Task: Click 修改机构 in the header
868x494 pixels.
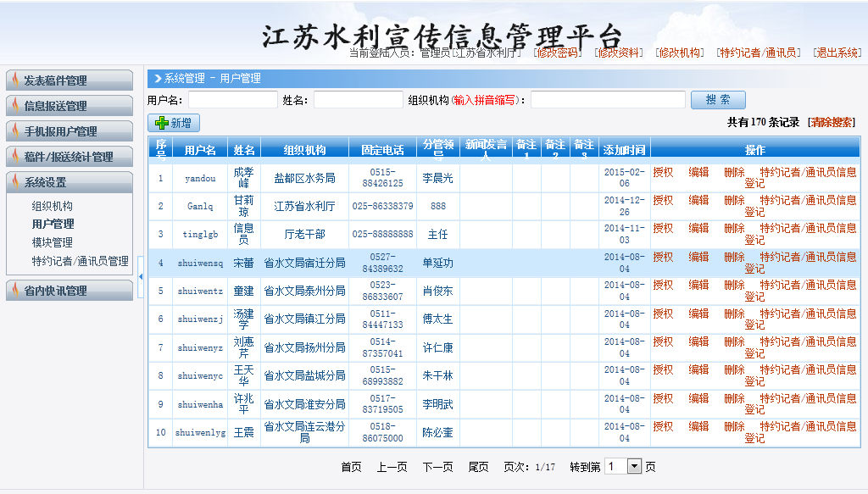Action: click(679, 53)
